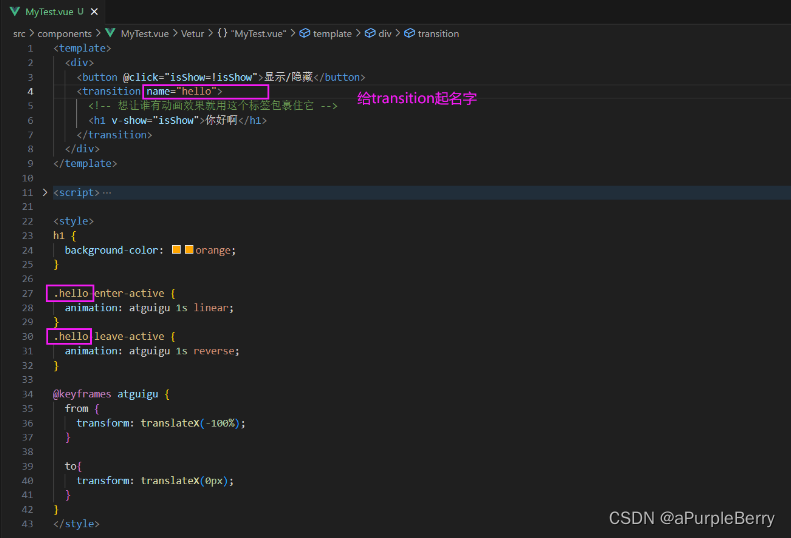The height and width of the screenshot is (538, 791).
Task: Click the linear animation value
Action: 211,308
